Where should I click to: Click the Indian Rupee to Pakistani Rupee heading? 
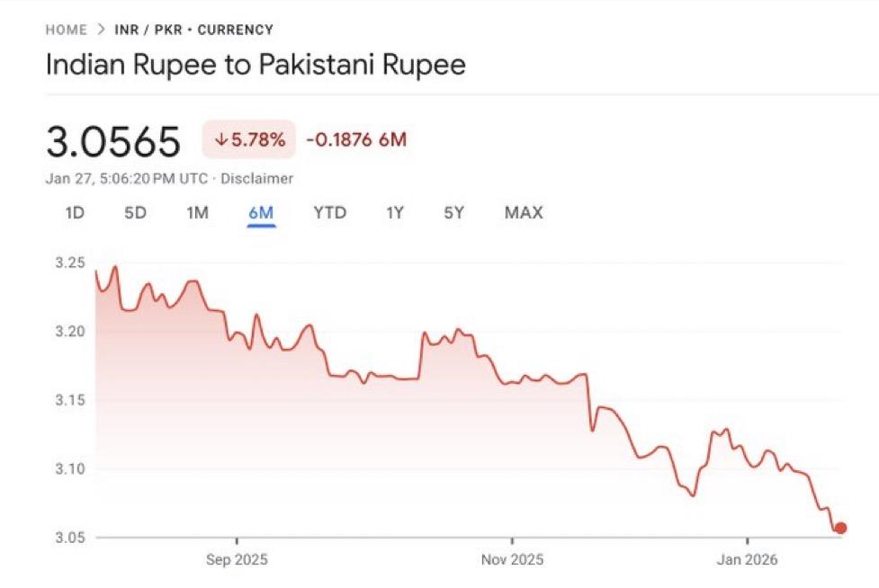(256, 66)
